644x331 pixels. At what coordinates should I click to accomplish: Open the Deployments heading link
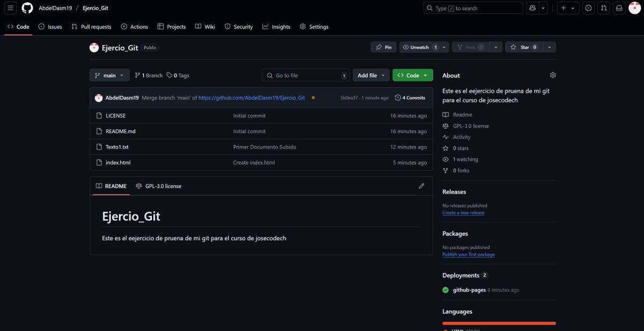coord(465,275)
